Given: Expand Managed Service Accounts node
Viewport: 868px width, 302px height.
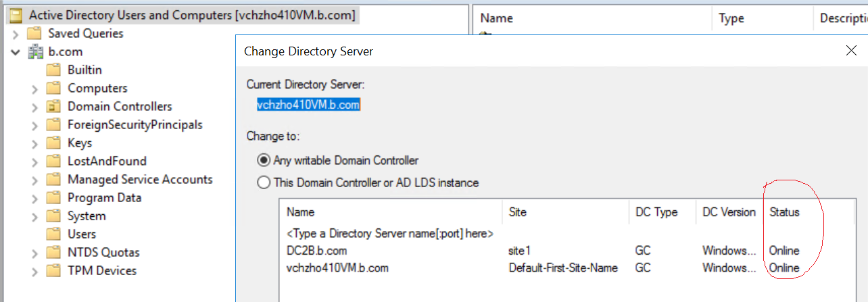Looking at the screenshot, I should click(x=35, y=180).
